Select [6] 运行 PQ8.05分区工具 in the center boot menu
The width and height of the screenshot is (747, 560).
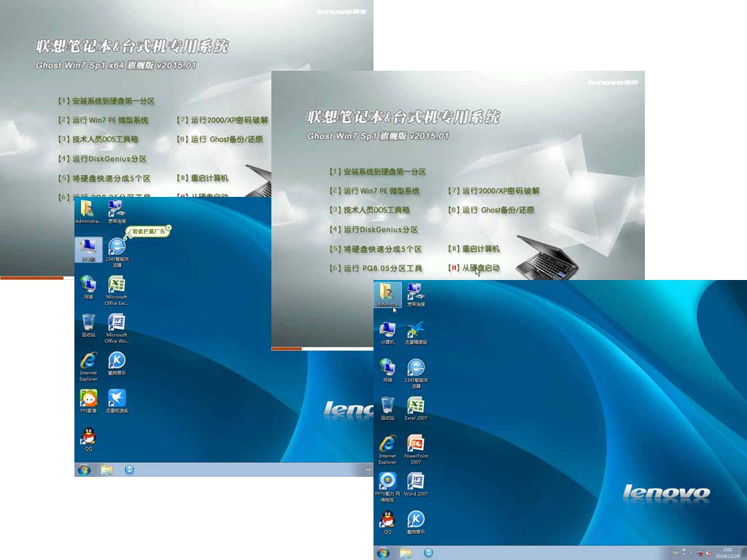pos(376,268)
